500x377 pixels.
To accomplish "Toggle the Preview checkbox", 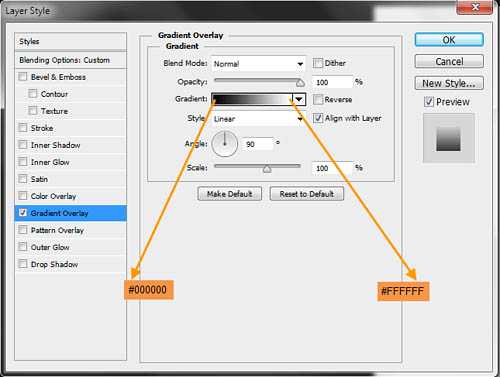I will [429, 101].
